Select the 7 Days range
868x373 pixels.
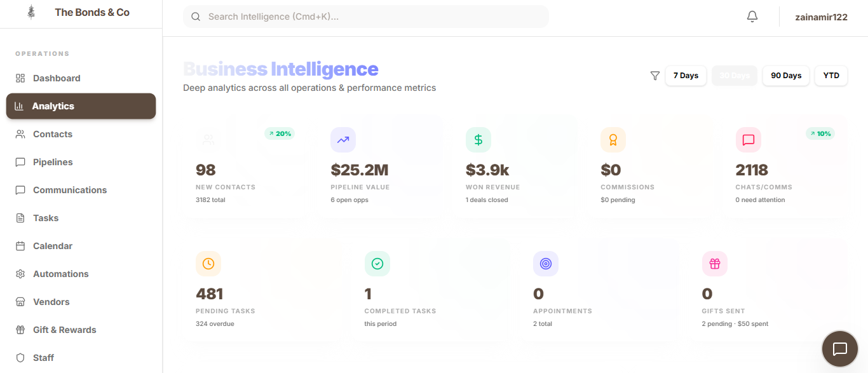tap(686, 76)
